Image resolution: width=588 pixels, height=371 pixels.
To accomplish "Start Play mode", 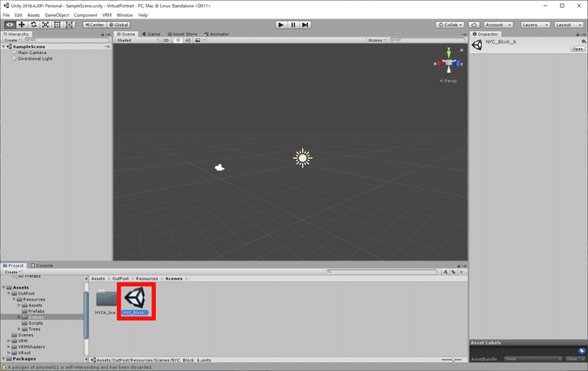I will (x=281, y=25).
